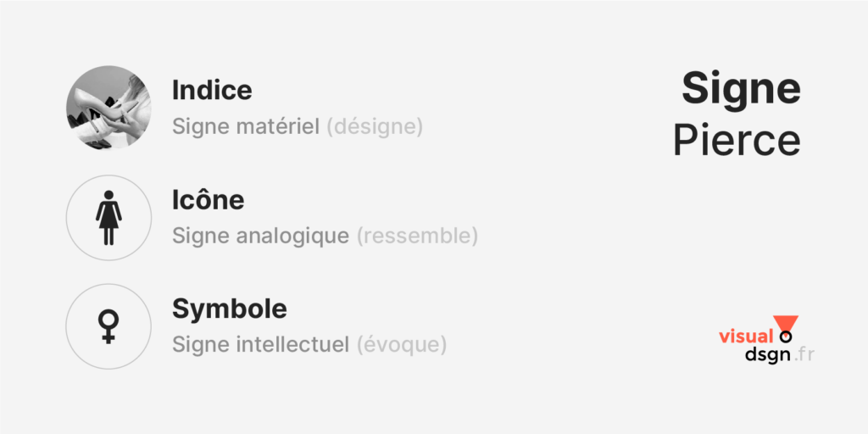Click the Pierce title text
Viewport: 868px width, 434px height.
point(737,141)
